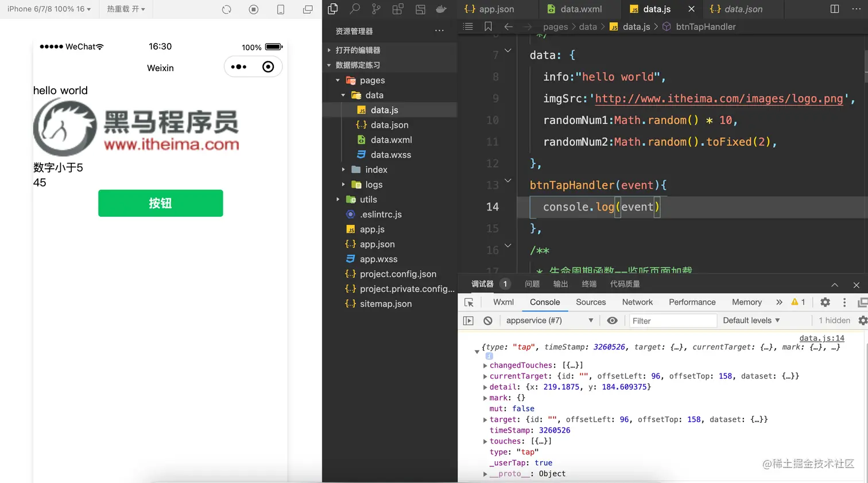Open the editor more actions menu
This screenshot has height=483, width=868.
857,9
